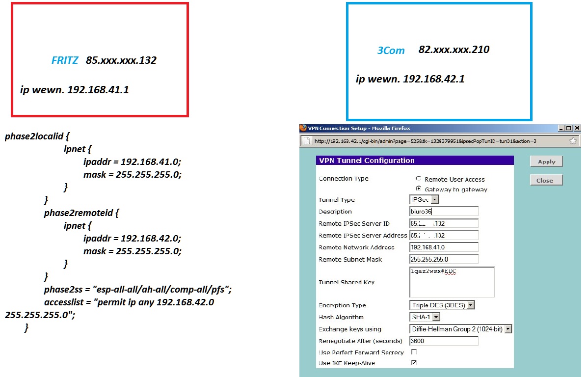
Task: Minimize the VPN Connection Setup window
Action: coord(561,128)
